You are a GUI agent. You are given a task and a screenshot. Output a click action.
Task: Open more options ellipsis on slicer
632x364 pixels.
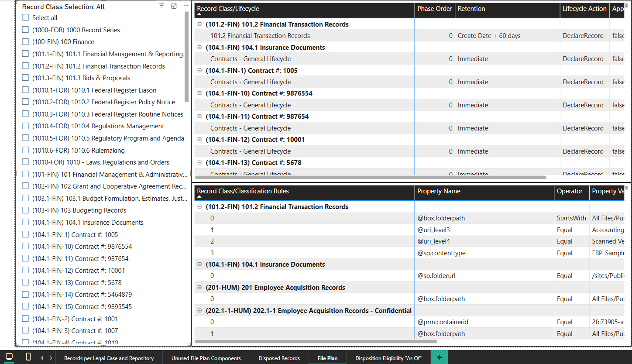pos(186,6)
